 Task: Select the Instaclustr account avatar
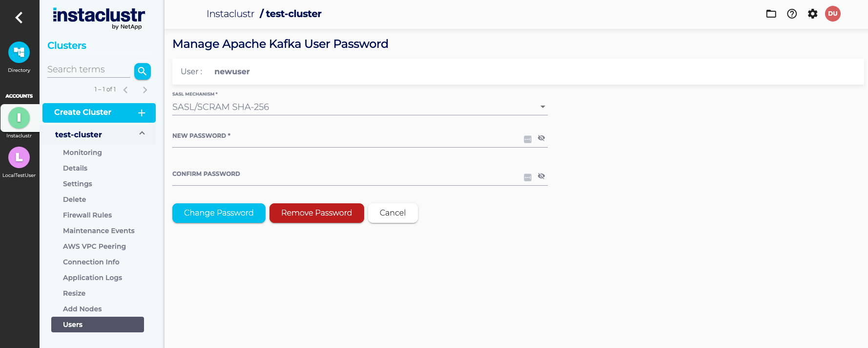[19, 118]
